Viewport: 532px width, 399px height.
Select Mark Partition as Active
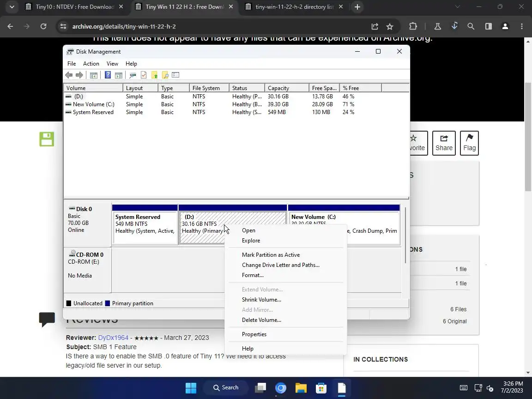[286, 255]
